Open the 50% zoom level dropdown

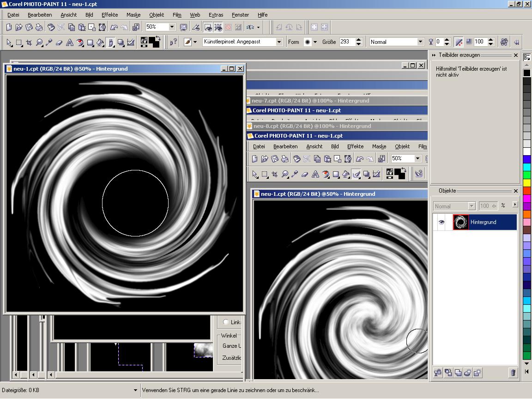172,27
